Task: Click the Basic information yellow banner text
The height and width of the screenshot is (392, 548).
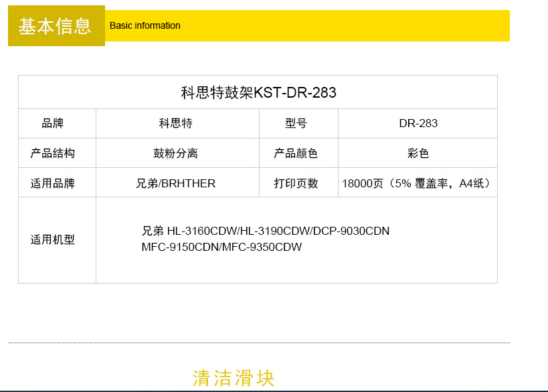Action: pos(145,26)
